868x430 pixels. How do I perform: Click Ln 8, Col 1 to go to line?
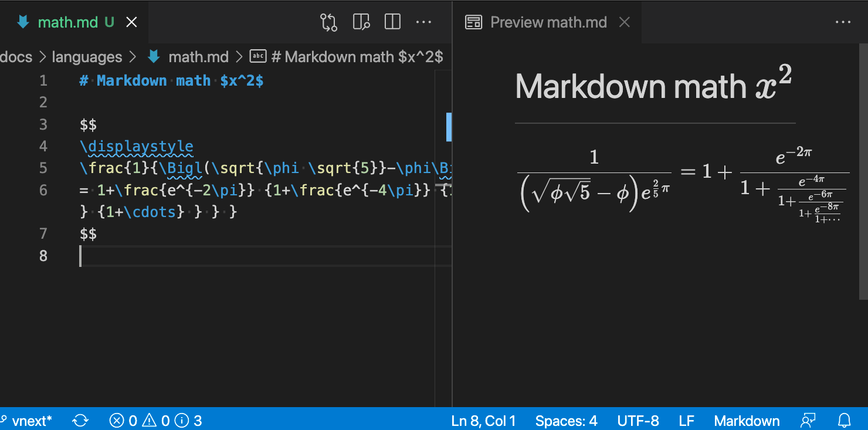484,420
